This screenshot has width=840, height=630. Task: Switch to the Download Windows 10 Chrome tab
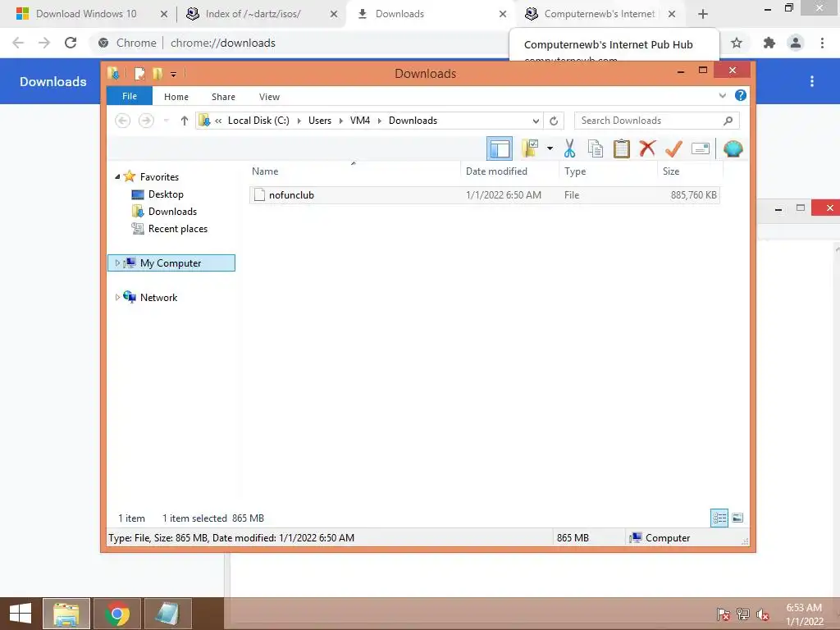(x=86, y=14)
